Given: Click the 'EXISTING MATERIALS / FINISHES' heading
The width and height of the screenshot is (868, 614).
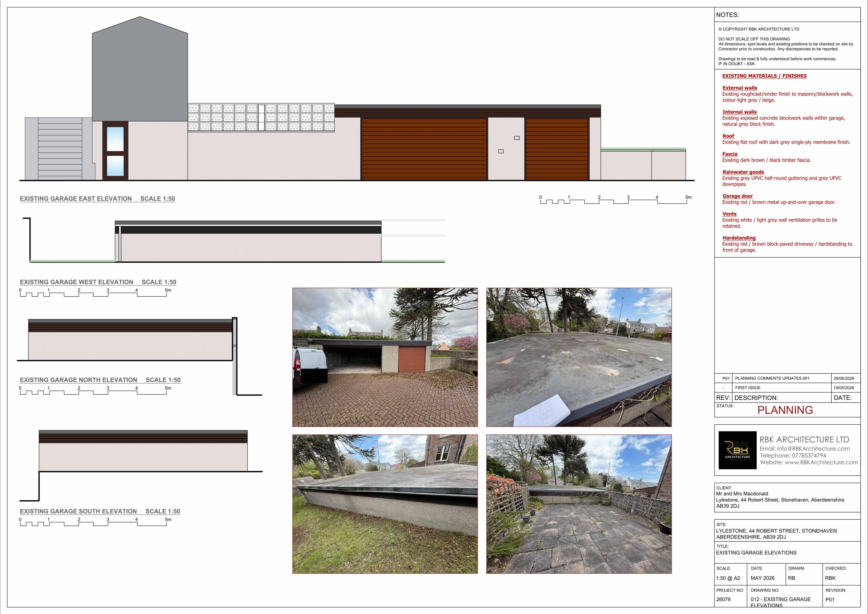Looking at the screenshot, I should click(764, 76).
